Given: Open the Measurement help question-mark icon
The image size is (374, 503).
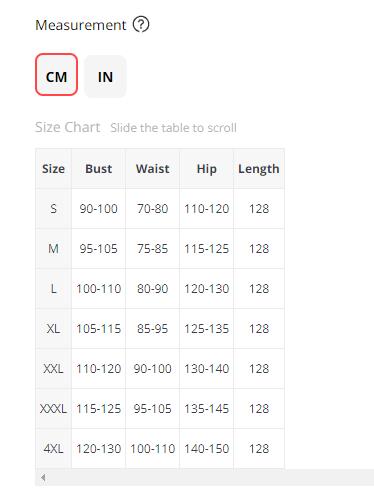Looking at the screenshot, I should [x=141, y=25].
